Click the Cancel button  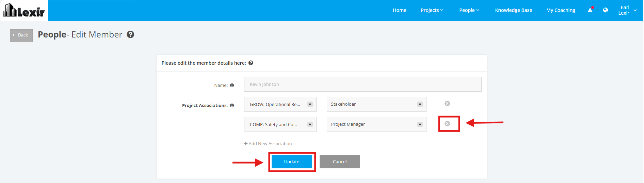point(340,162)
